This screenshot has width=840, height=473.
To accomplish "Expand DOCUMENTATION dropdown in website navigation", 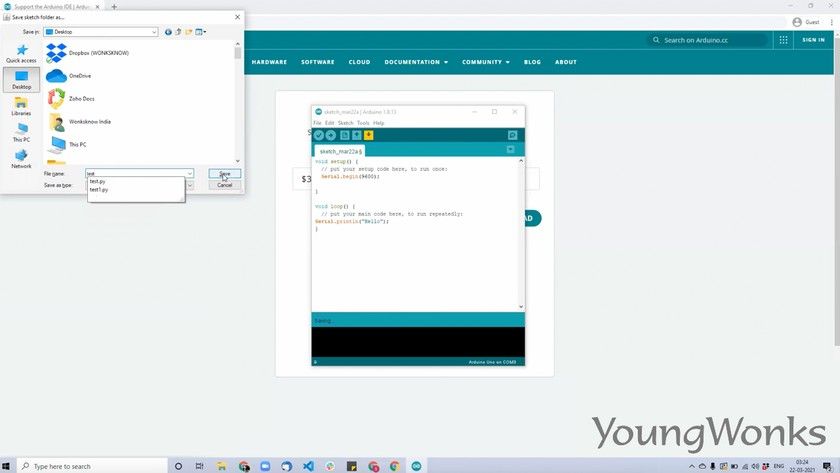I will pyautogui.click(x=416, y=62).
